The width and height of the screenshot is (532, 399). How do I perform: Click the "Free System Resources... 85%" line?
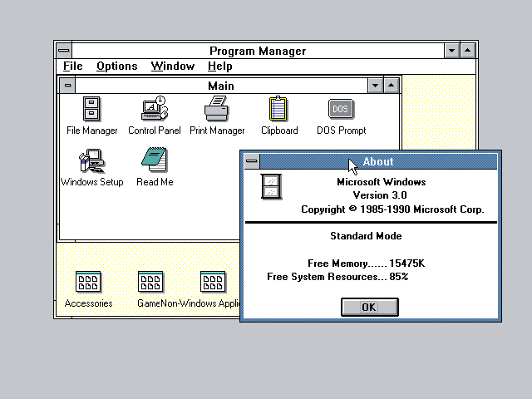337,277
